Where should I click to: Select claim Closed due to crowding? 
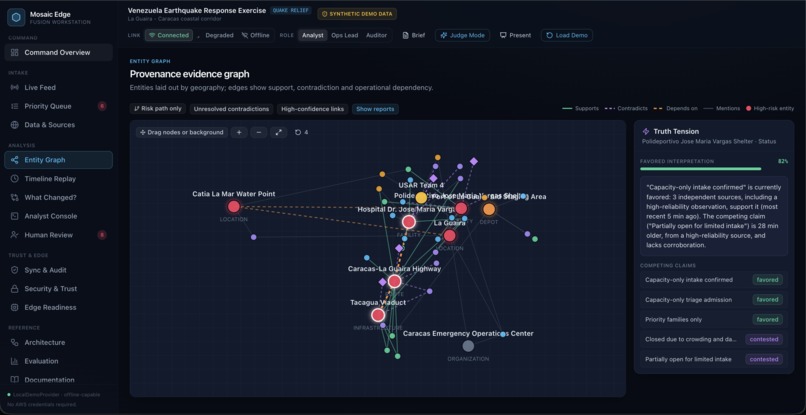pyautogui.click(x=714, y=339)
